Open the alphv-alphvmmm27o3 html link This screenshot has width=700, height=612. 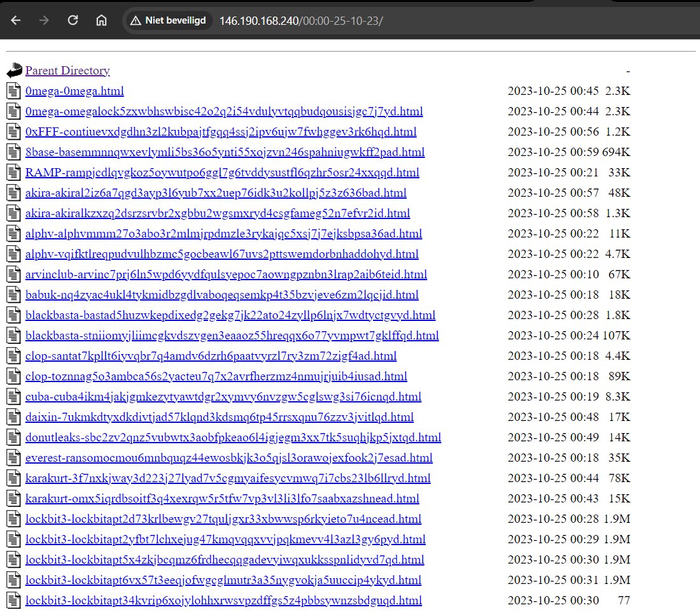223,234
